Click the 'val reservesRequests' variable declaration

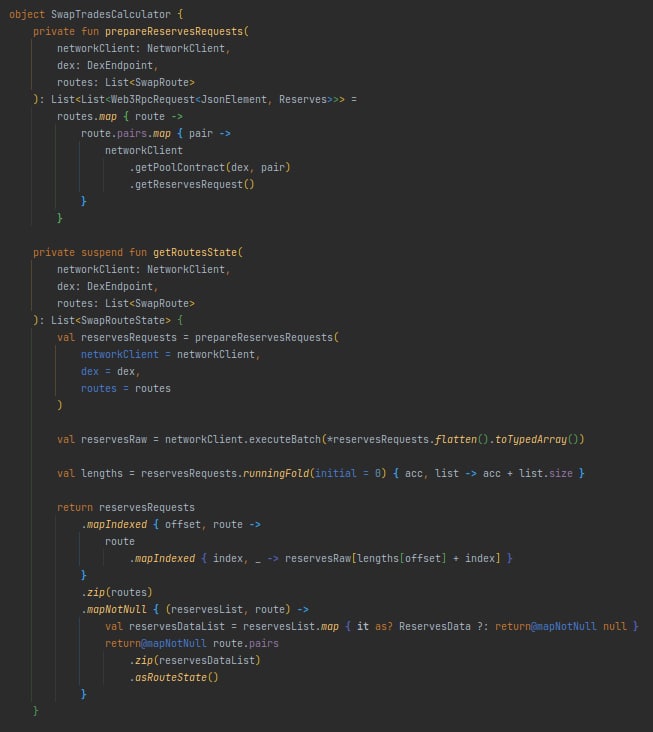[117, 338]
